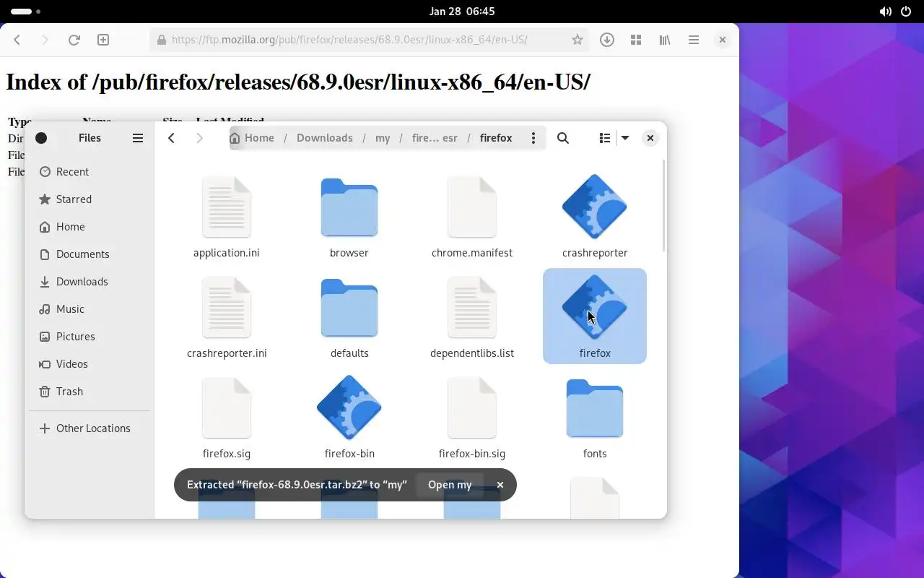Screen dimensions: 924x578
Task: Select the crashreporter.ini file
Action: point(227,316)
